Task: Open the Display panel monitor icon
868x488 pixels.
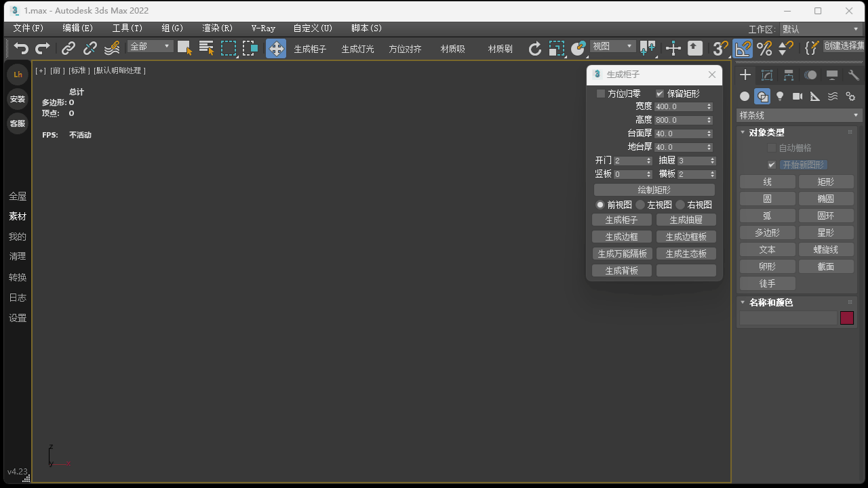Action: click(832, 75)
